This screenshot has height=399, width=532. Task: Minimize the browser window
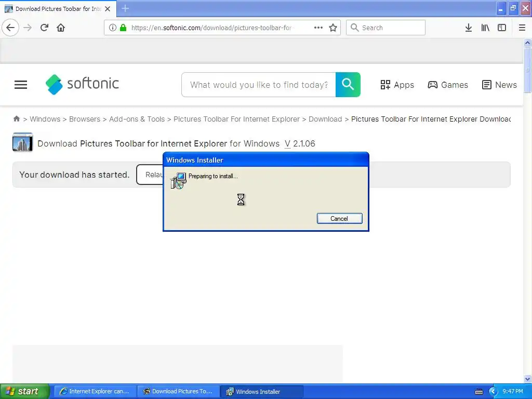[x=501, y=8]
